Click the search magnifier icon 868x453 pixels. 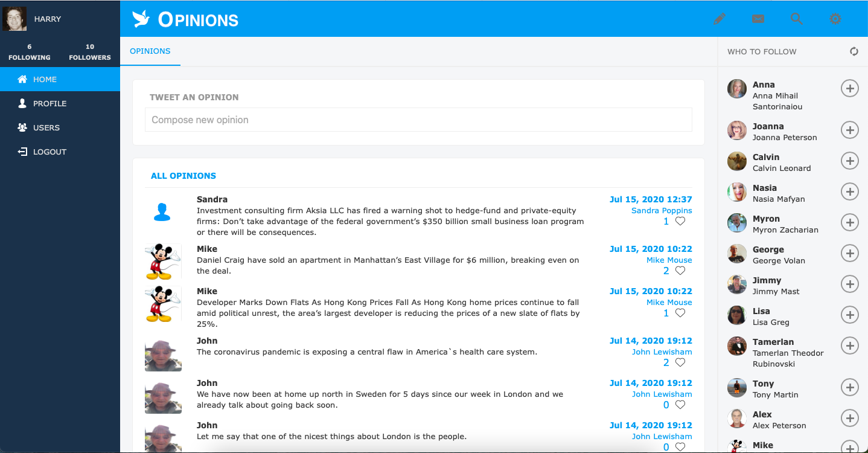point(797,19)
